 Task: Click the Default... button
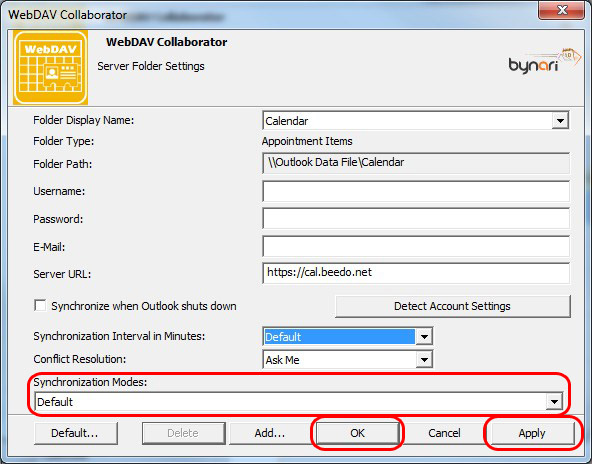pos(75,433)
